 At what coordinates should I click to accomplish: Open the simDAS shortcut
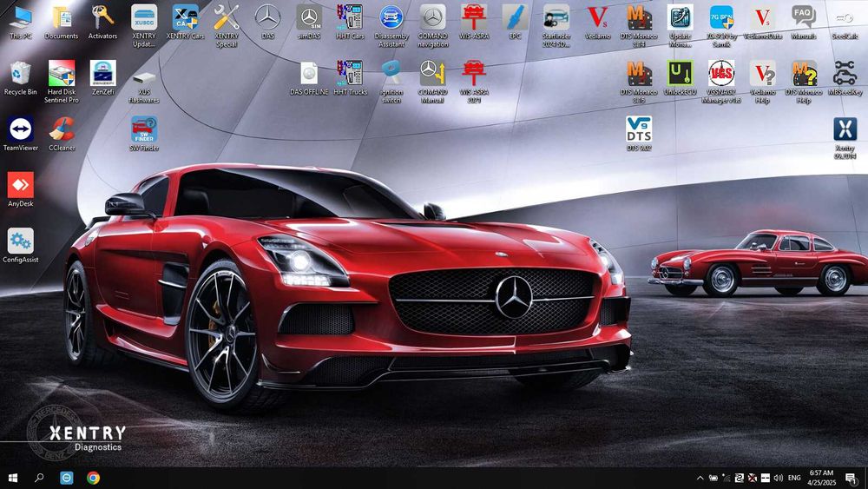(x=309, y=23)
